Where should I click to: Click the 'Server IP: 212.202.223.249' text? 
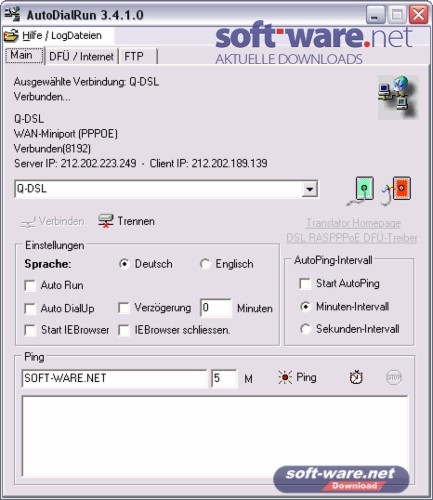[x=75, y=164]
